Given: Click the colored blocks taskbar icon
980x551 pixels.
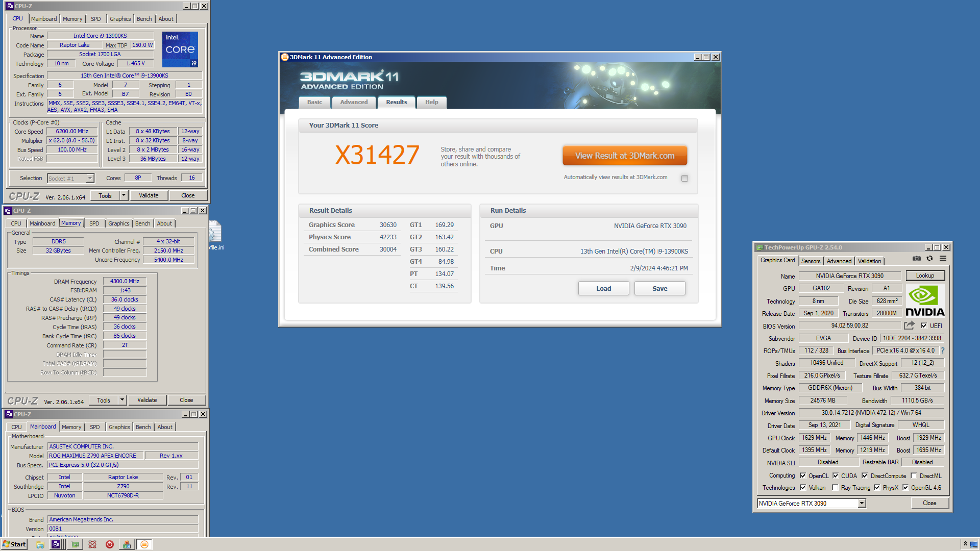Looking at the screenshot, I should pos(127,544).
